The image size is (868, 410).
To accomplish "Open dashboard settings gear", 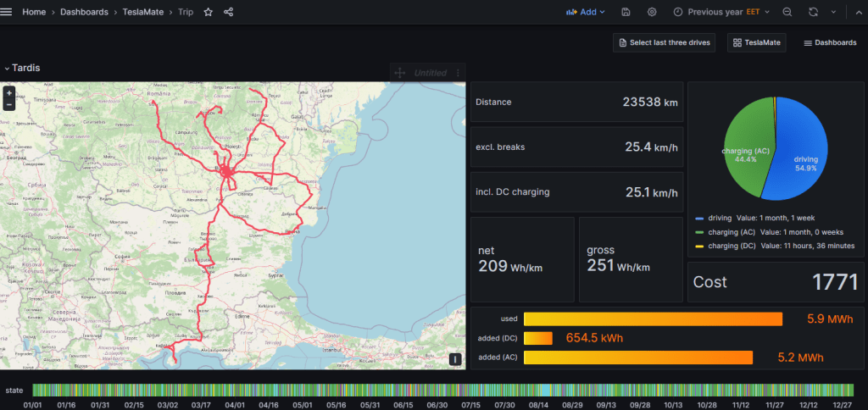I will pos(652,12).
